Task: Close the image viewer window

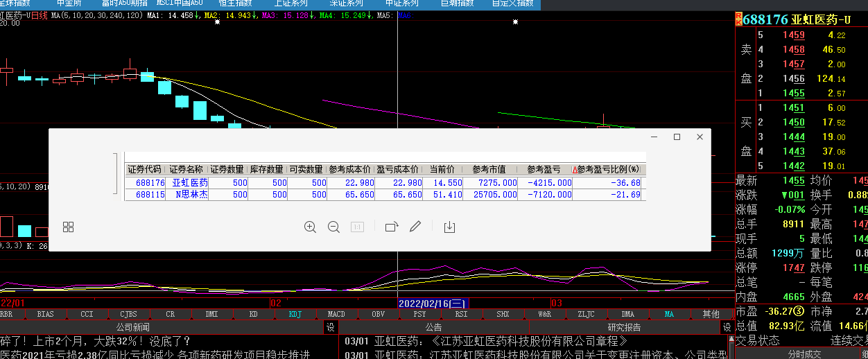Action: coord(700,137)
